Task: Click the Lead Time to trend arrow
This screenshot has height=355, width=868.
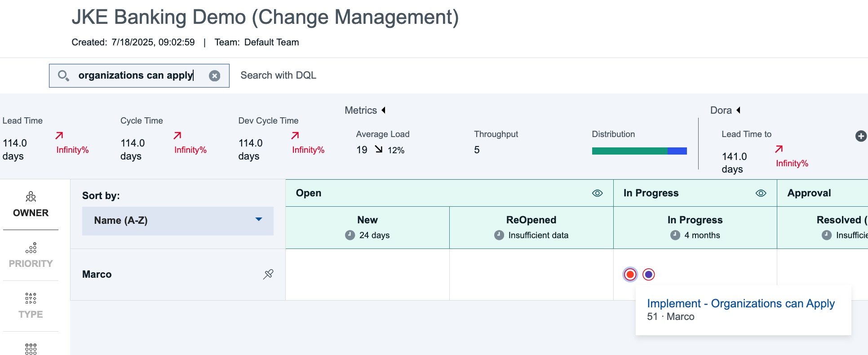Action: [779, 149]
